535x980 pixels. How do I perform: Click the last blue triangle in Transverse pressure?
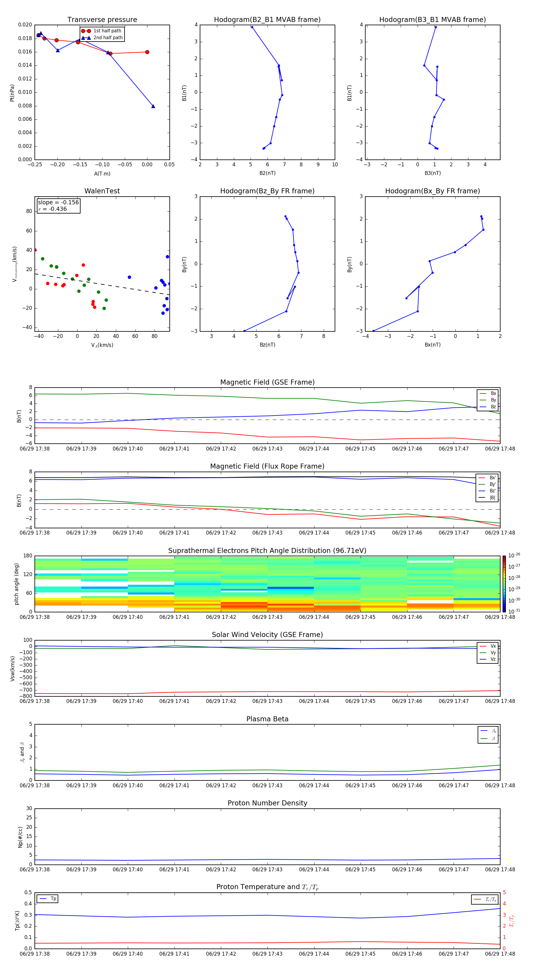tap(153, 106)
